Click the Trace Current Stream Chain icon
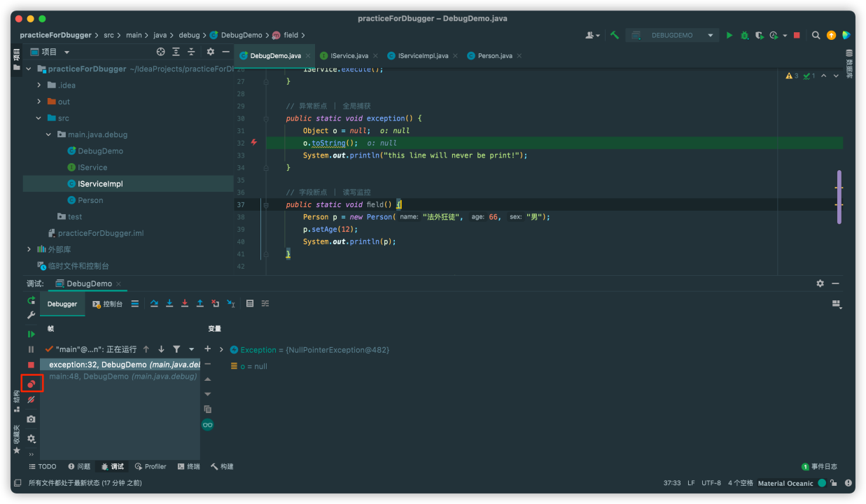The image size is (866, 504). pos(265,303)
